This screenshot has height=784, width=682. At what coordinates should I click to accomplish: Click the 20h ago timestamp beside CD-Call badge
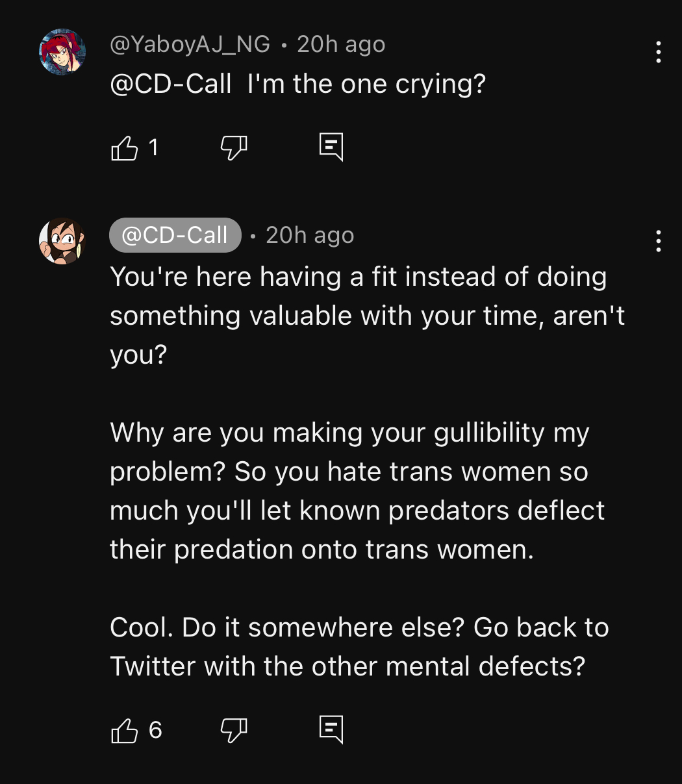(x=310, y=235)
